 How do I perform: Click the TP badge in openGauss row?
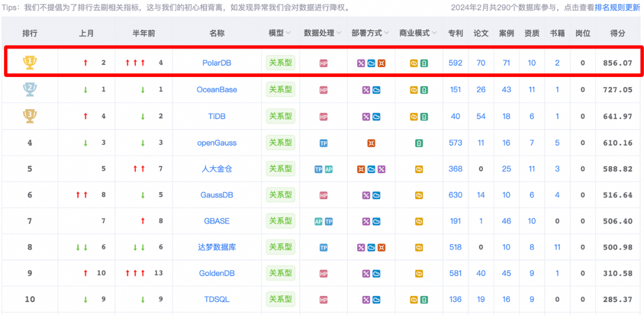pos(324,143)
